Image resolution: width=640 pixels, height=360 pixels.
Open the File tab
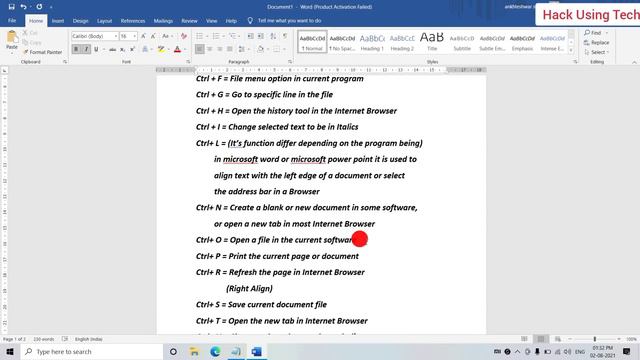tap(12, 20)
